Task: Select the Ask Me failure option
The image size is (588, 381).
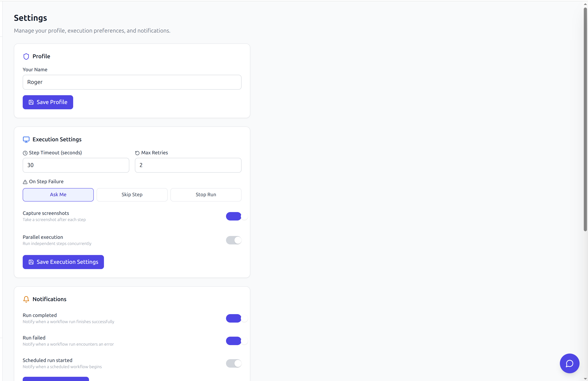Action: [x=58, y=195]
